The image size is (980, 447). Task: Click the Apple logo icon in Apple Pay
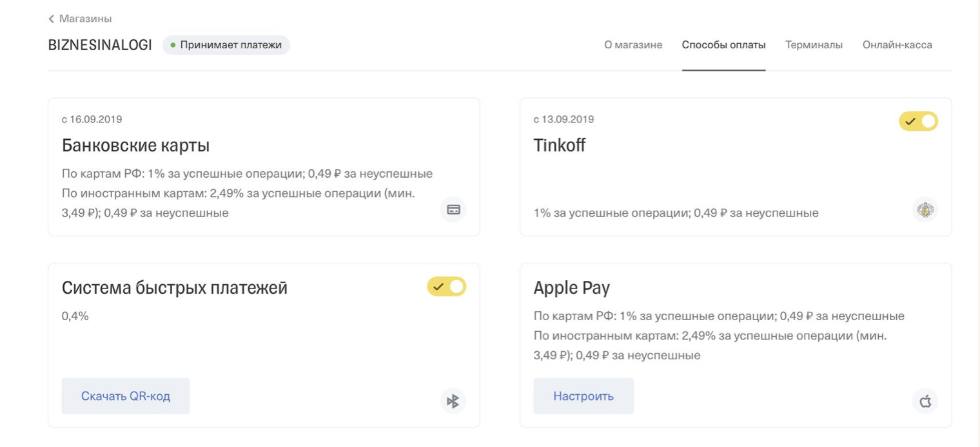925,401
